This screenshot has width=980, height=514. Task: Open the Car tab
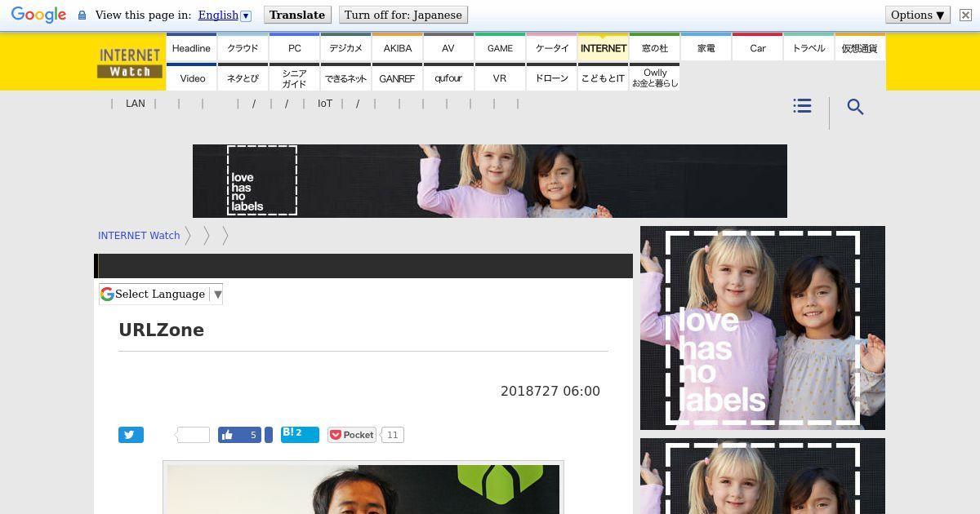[757, 48]
